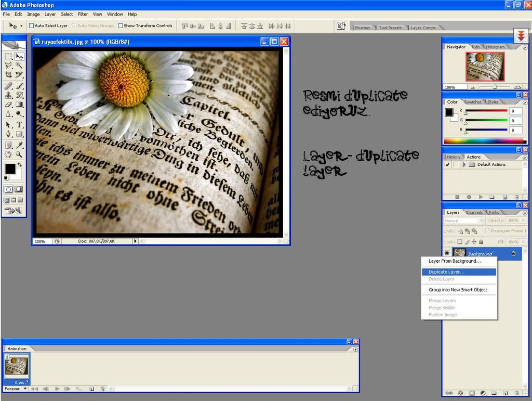The image size is (532, 401).
Task: Toggle the lock transparent pixels option
Action: click(x=459, y=242)
